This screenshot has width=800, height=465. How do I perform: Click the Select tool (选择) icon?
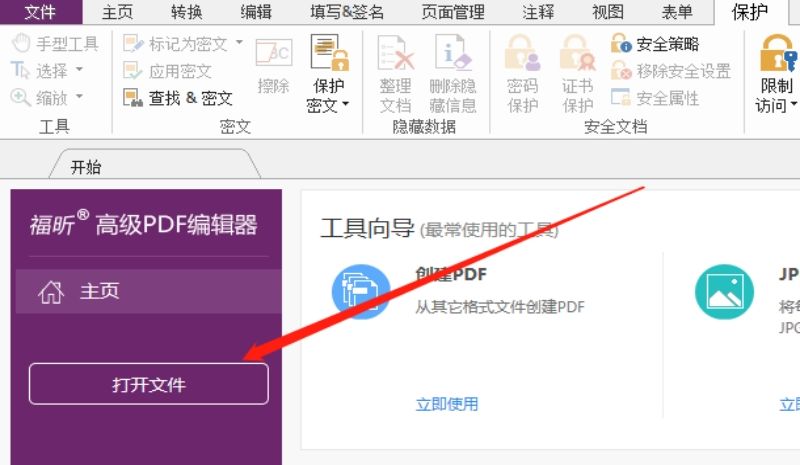20,70
